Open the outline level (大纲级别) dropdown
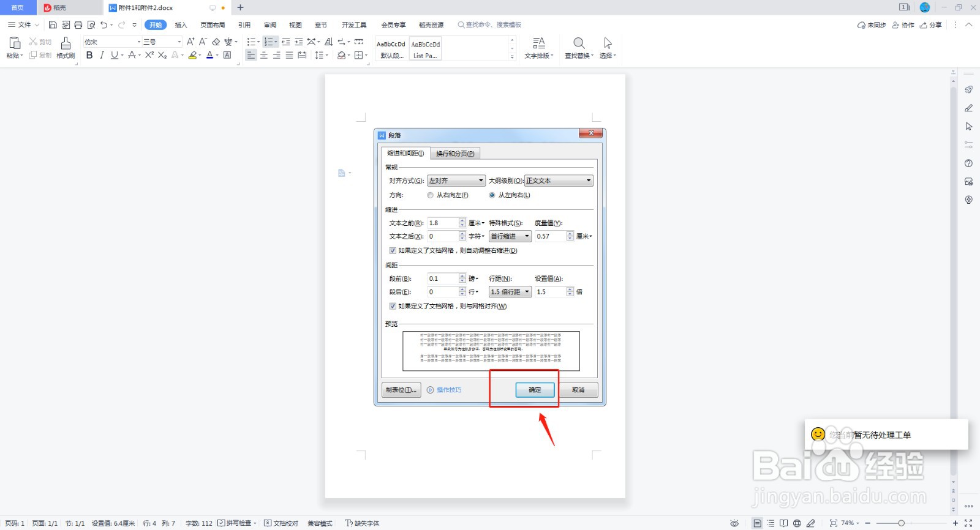This screenshot has width=980, height=530. pos(559,181)
